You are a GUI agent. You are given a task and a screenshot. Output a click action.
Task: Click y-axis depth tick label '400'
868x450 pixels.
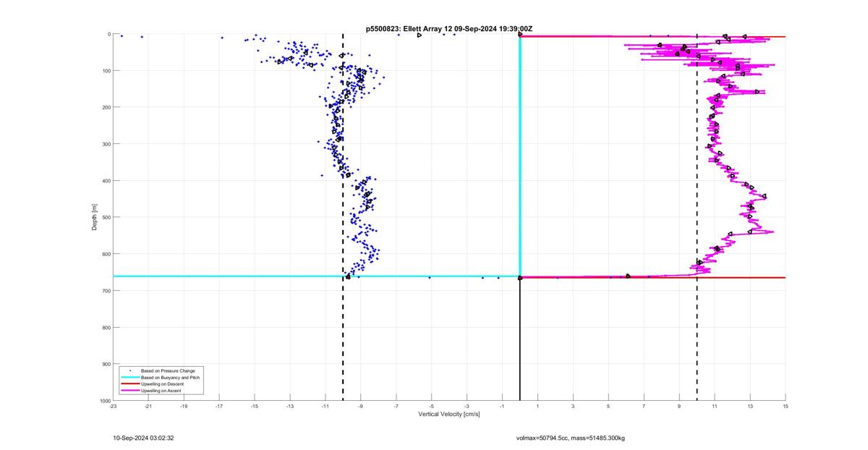(106, 181)
